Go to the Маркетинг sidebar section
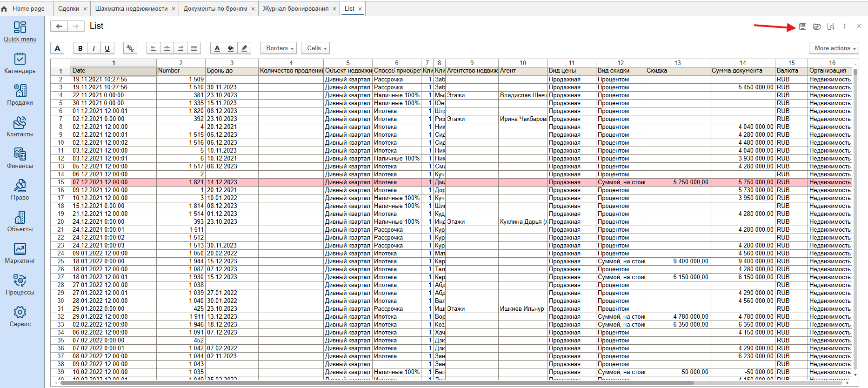The image size is (868, 388). (x=20, y=253)
